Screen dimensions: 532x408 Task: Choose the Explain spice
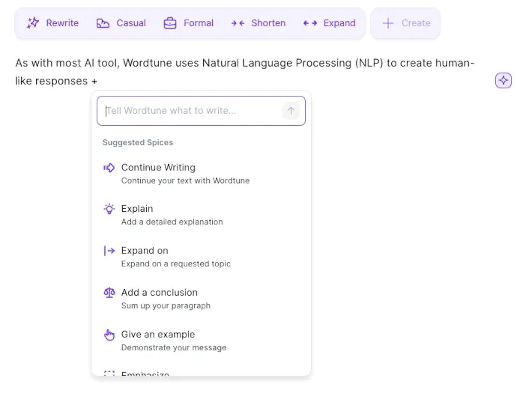(137, 209)
